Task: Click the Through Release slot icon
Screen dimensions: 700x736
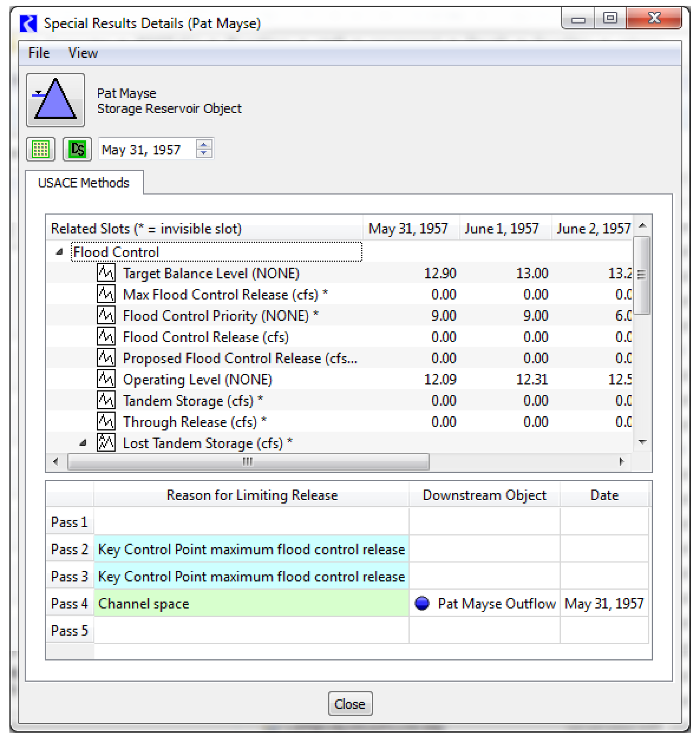Action: tap(106, 422)
